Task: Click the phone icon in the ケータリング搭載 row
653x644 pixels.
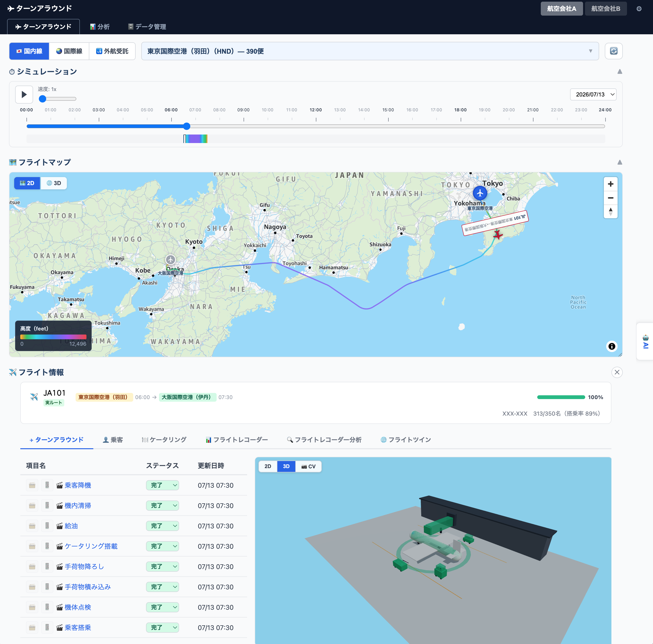Action: click(x=47, y=546)
